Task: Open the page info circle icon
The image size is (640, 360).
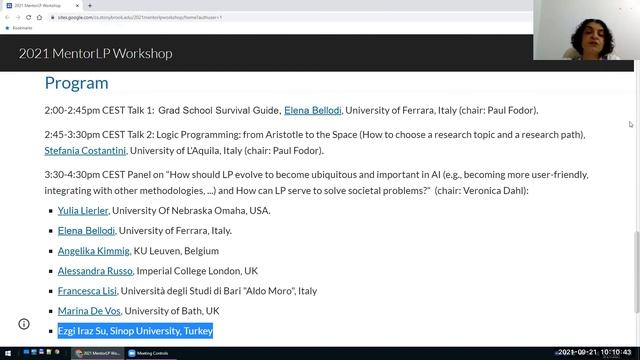Action: 24,324
